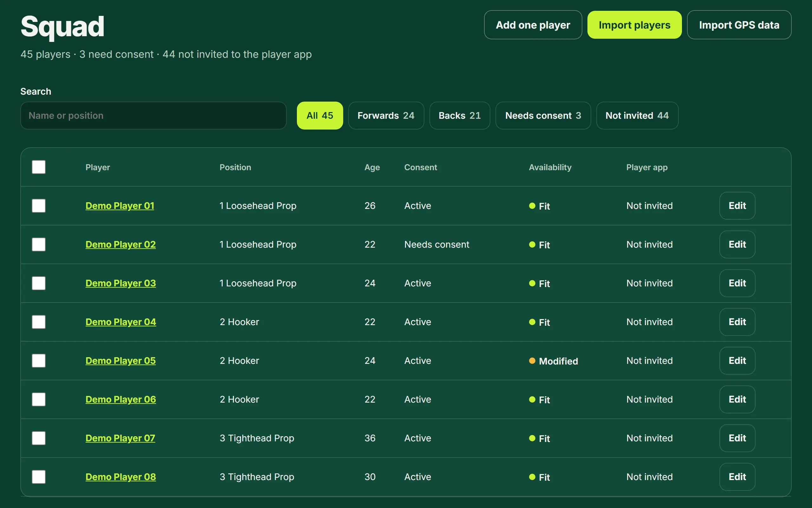Click the Modified availability status of Player 05
Image resolution: width=812 pixels, height=508 pixels.
pyautogui.click(x=553, y=361)
